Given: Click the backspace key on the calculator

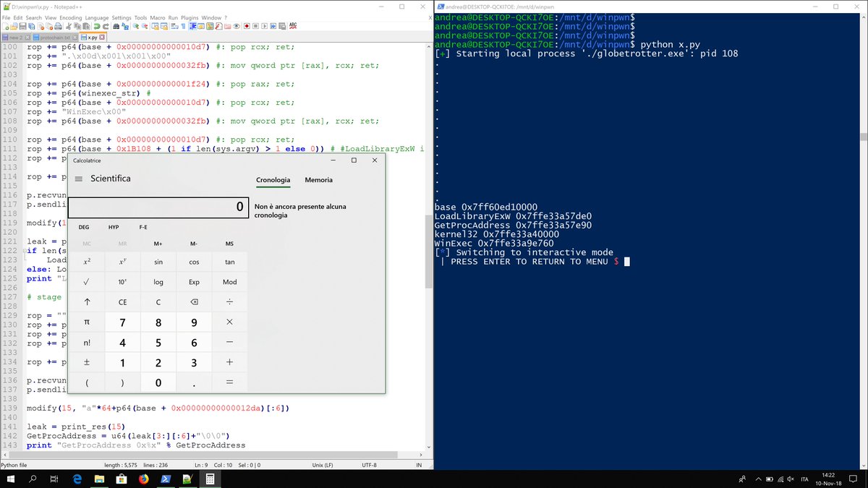Looking at the screenshot, I should [194, 302].
